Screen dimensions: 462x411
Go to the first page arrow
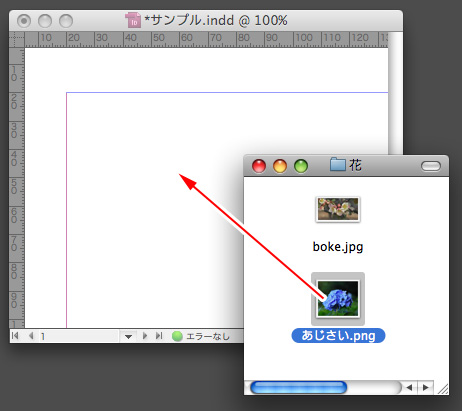(x=15, y=336)
